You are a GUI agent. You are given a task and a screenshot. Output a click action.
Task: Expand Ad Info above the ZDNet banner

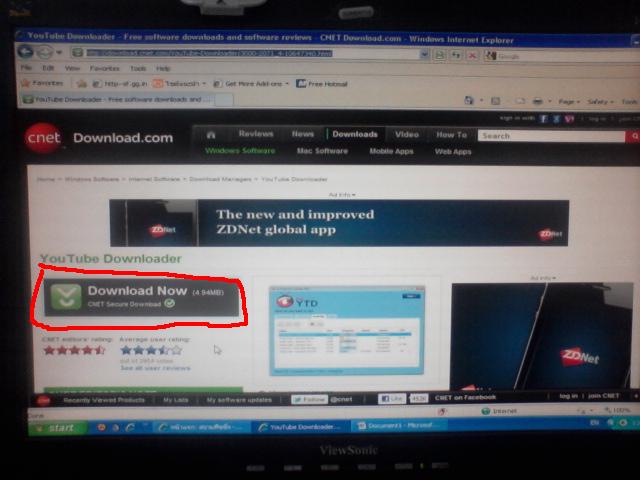[342, 195]
